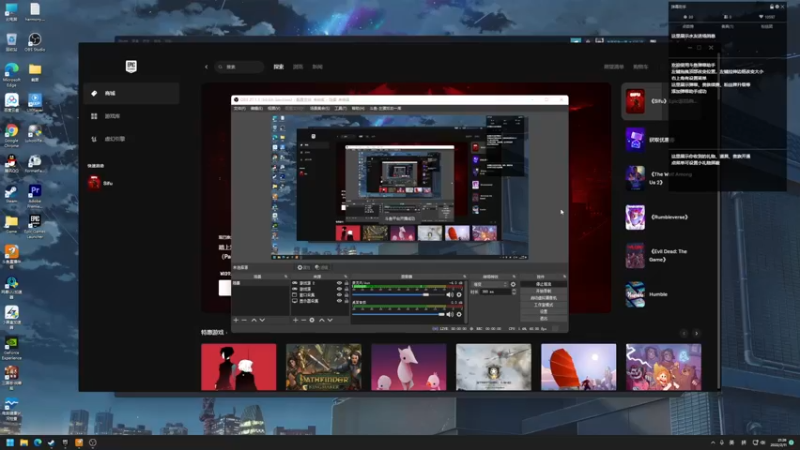Pop out the OBS controls dock panel

click(x=564, y=277)
